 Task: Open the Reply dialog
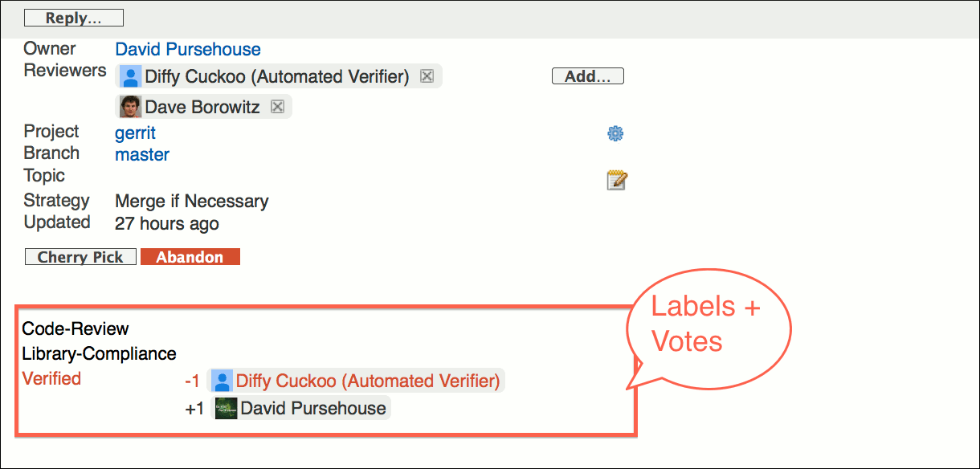click(x=73, y=17)
